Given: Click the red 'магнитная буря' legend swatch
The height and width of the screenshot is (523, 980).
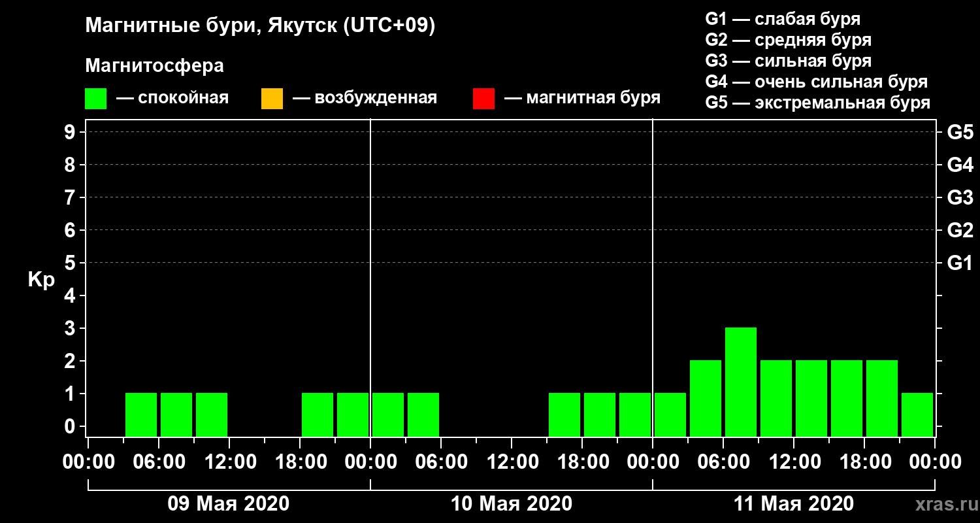Looking at the screenshot, I should point(483,99).
